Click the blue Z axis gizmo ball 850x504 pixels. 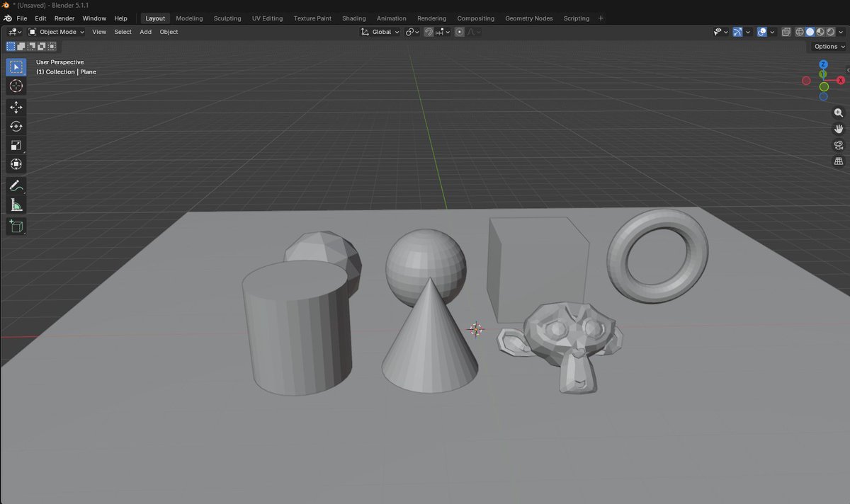[x=824, y=64]
